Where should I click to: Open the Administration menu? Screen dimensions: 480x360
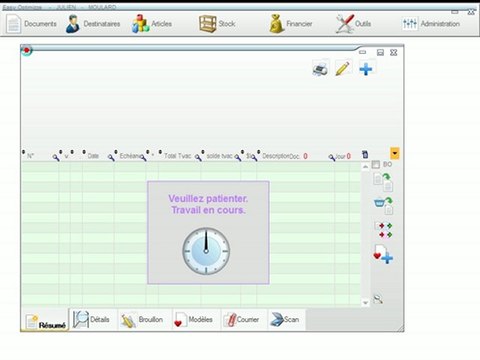(431, 24)
